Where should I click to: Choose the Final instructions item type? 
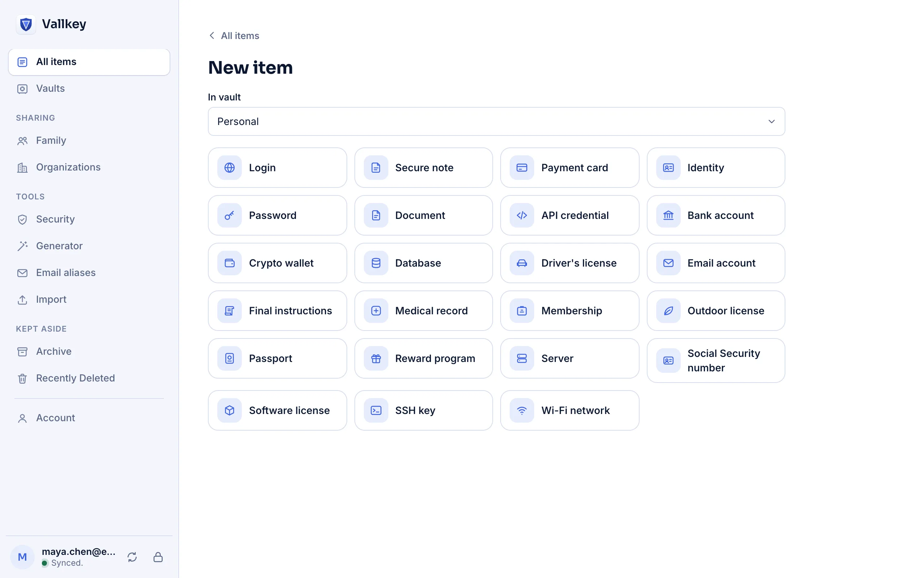(x=278, y=311)
